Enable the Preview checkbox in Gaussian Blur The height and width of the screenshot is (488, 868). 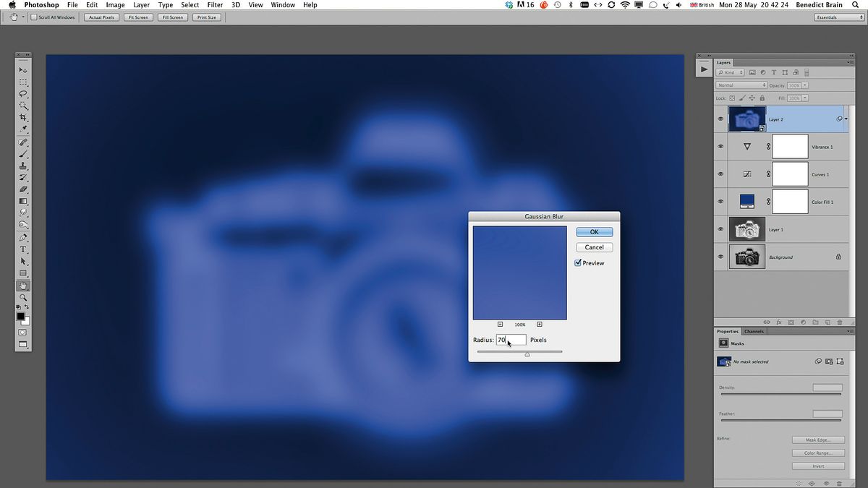(576, 262)
